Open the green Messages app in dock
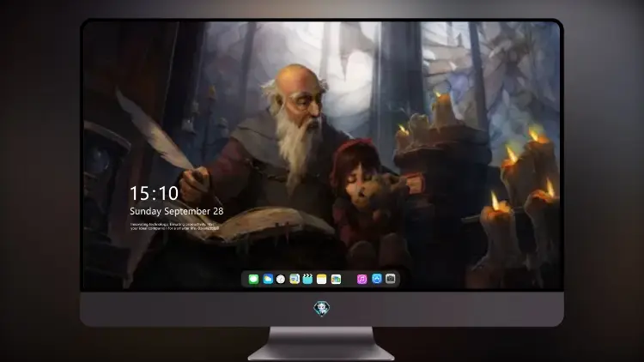The height and width of the screenshot is (362, 644). click(253, 279)
